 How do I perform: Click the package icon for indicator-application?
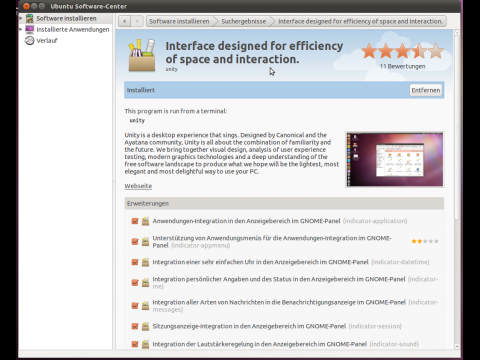tap(145, 221)
